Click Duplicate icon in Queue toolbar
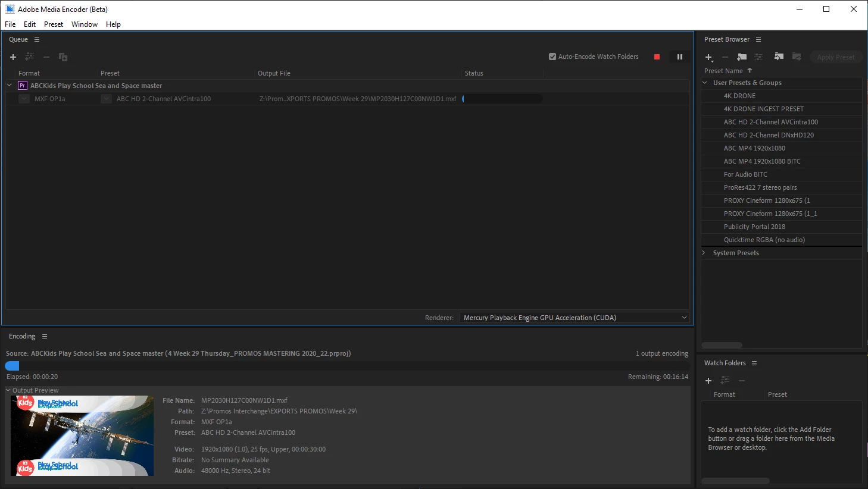 [x=63, y=57]
